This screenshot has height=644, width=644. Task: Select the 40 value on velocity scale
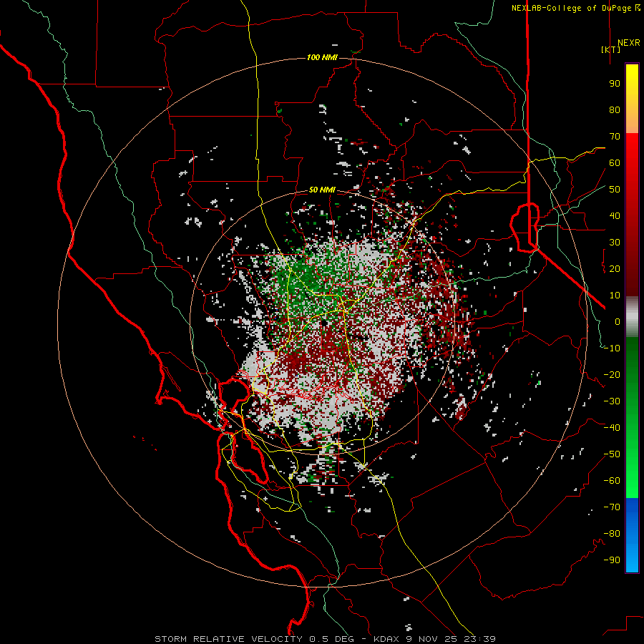pos(615,216)
